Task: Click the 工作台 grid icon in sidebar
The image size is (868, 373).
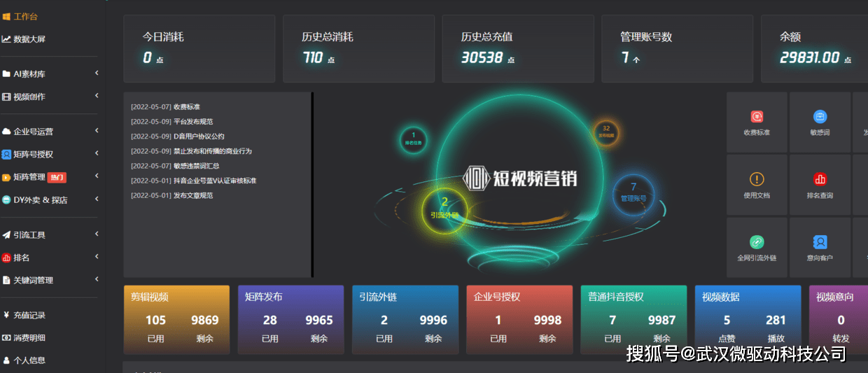Action: 6,16
